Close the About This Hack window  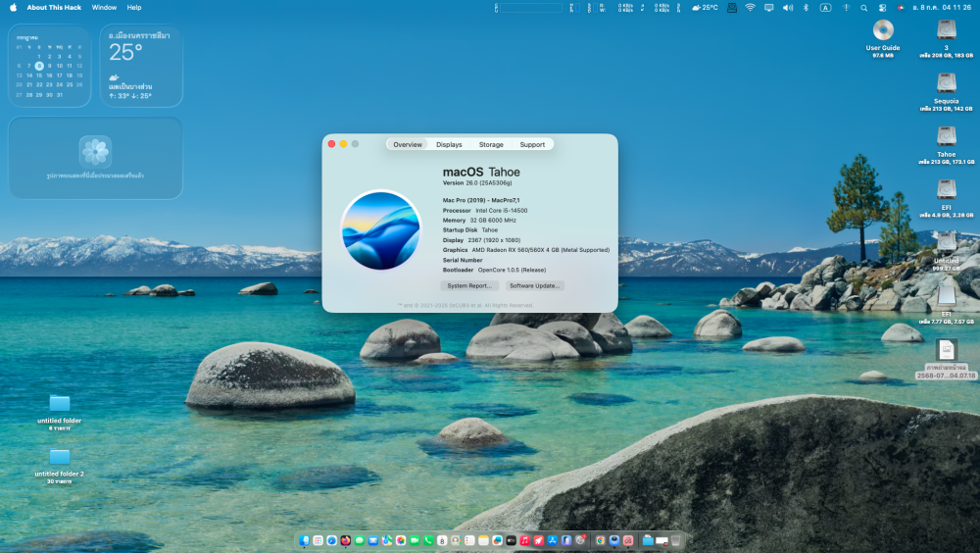tap(331, 144)
